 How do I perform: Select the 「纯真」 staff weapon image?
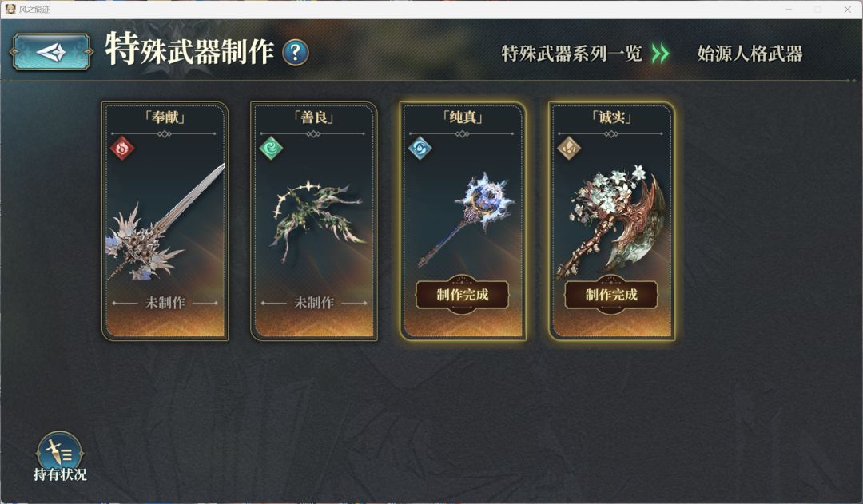point(467,219)
